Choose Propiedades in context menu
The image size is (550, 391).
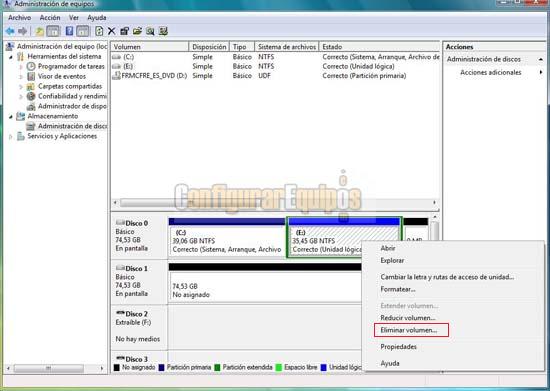(398, 346)
